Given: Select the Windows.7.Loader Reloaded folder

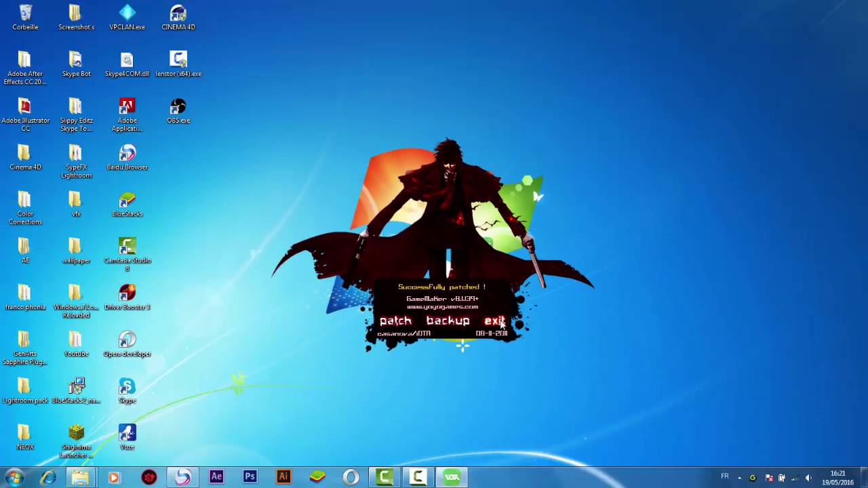Looking at the screenshot, I should (x=76, y=302).
